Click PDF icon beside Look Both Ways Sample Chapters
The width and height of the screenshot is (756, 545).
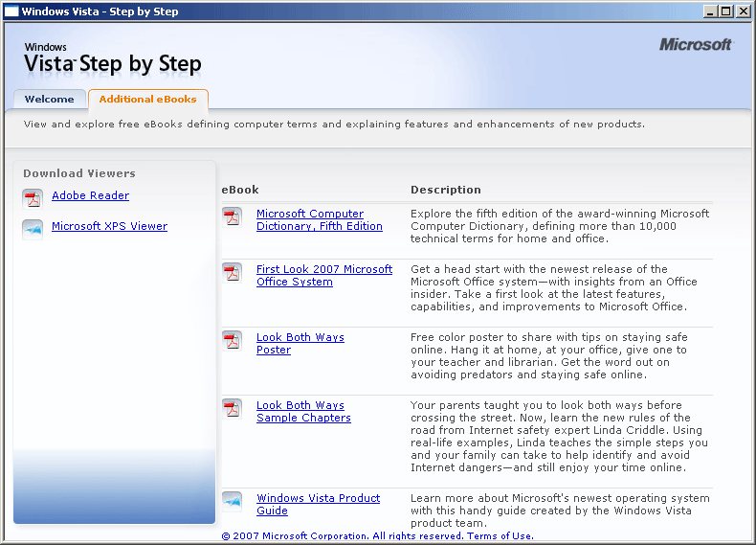232,408
